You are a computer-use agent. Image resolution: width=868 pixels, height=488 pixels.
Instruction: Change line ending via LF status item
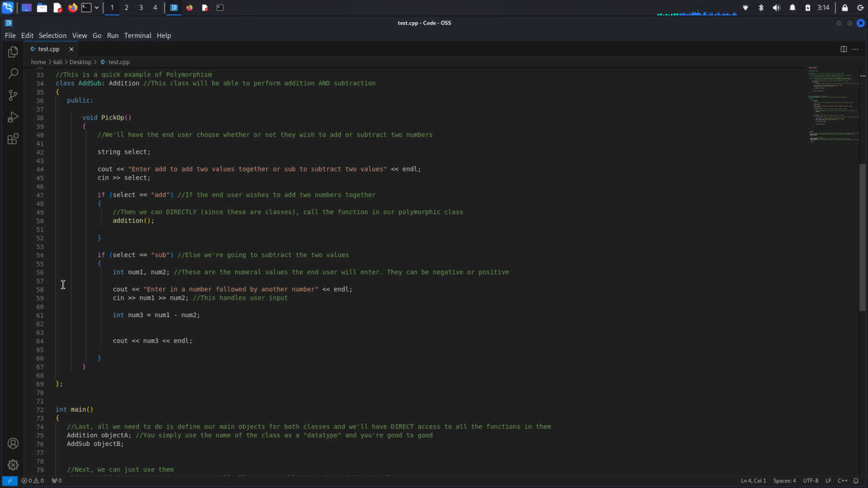828,481
